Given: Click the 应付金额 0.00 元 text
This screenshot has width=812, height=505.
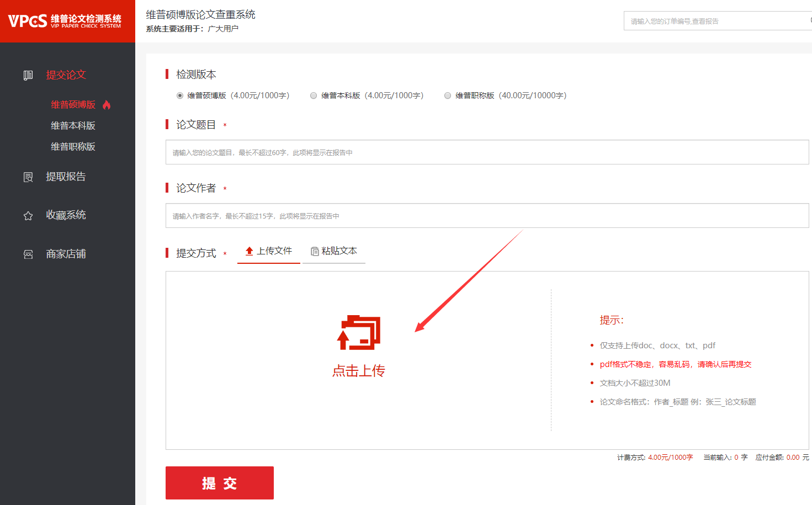Looking at the screenshot, I should (x=782, y=458).
